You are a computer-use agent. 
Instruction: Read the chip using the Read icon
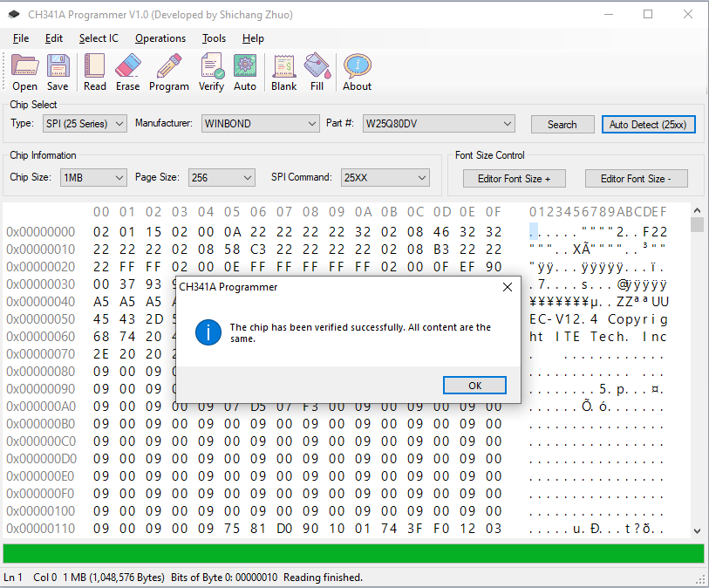click(94, 72)
